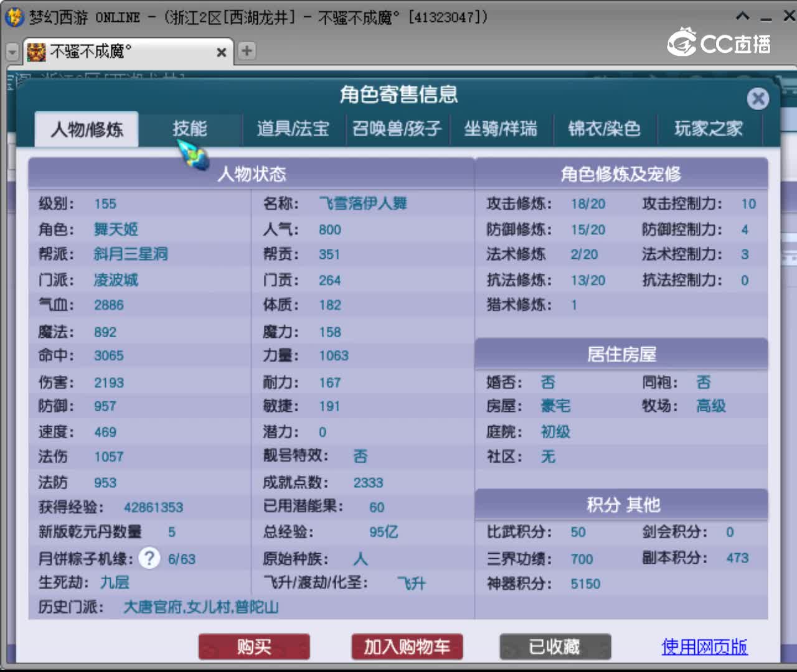797x672 pixels.
Task: Click the 加入购物车 button
Action: (407, 647)
